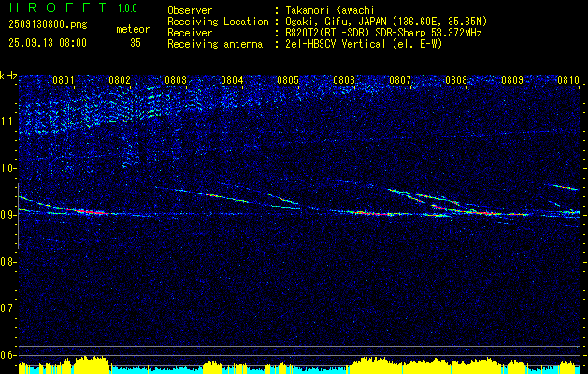
Task: Click the Receiver field label
Action: pos(190,33)
